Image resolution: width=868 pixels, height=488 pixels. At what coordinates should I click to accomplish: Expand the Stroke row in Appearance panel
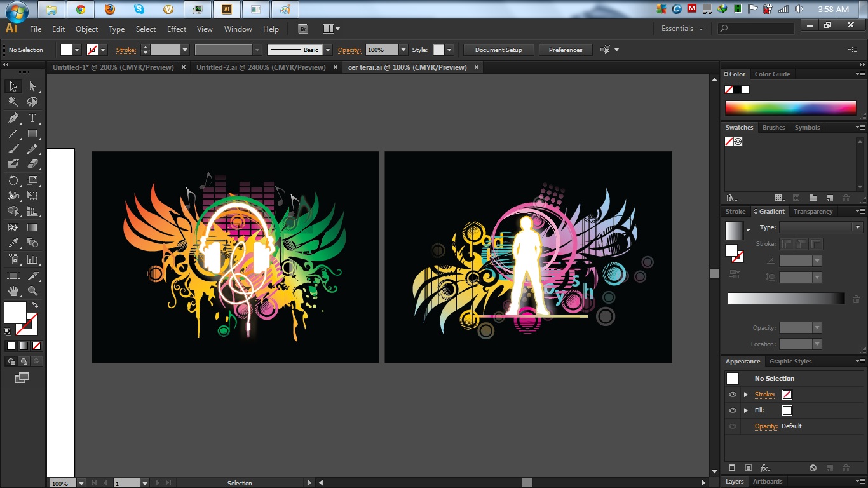click(746, 395)
